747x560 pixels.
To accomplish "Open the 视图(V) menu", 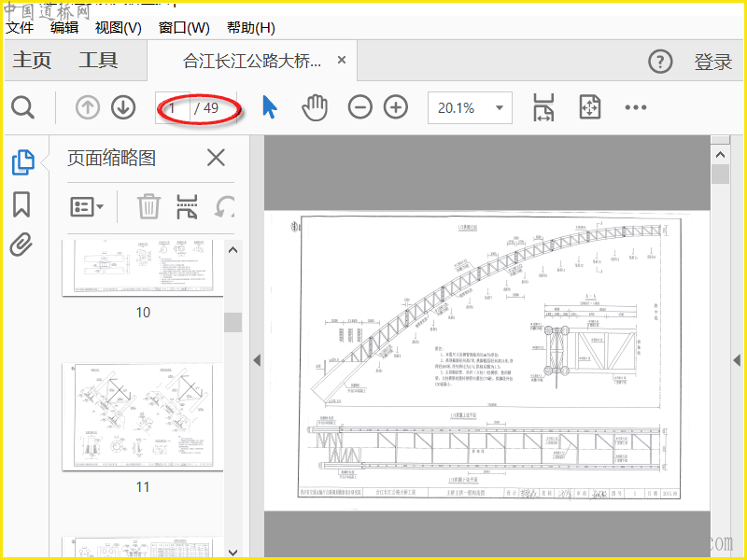I will [119, 28].
